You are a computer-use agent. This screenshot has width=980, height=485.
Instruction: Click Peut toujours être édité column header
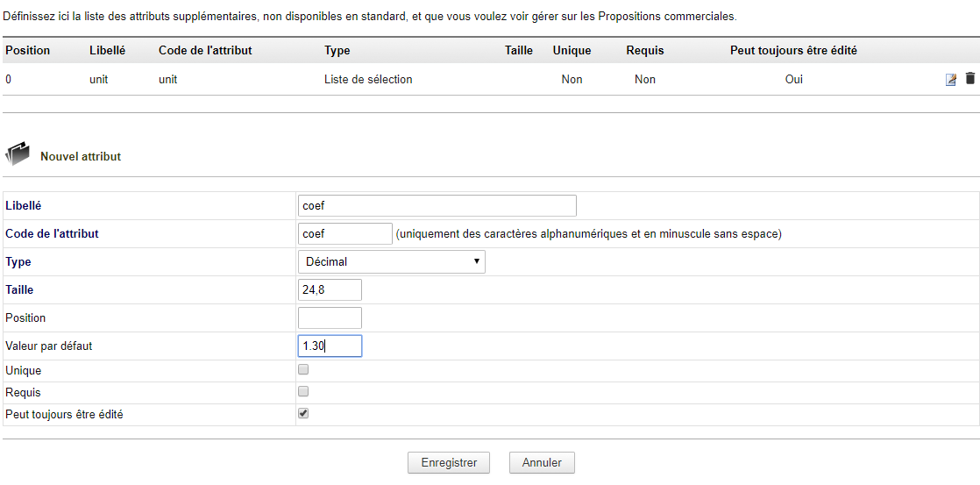[x=794, y=51]
